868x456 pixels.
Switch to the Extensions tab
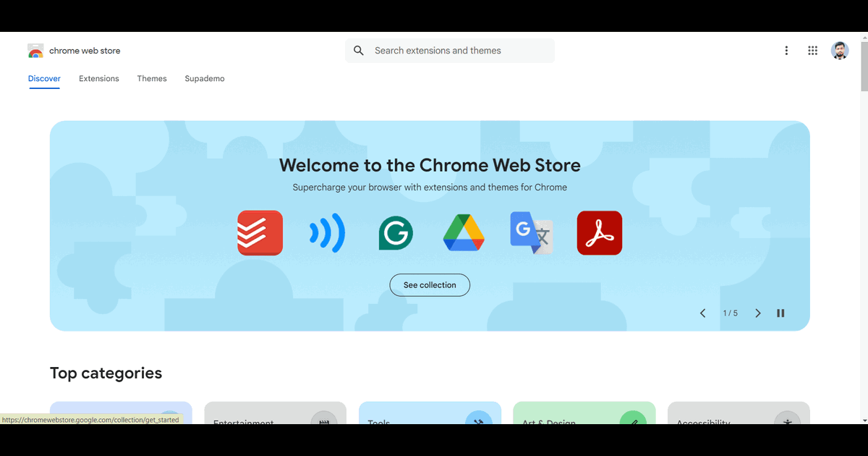click(99, 79)
